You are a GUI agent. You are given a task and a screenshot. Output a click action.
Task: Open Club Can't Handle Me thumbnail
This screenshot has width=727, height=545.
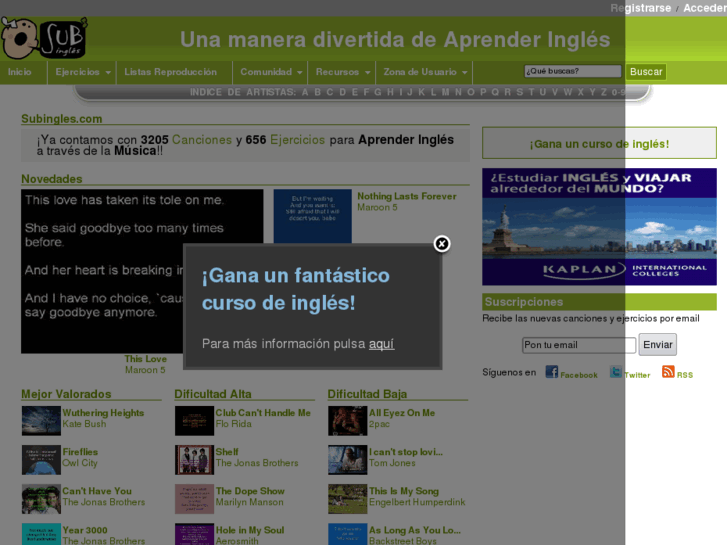[194, 421]
